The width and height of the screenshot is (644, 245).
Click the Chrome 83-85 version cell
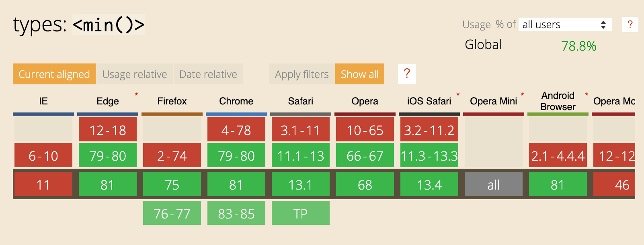[x=236, y=213]
